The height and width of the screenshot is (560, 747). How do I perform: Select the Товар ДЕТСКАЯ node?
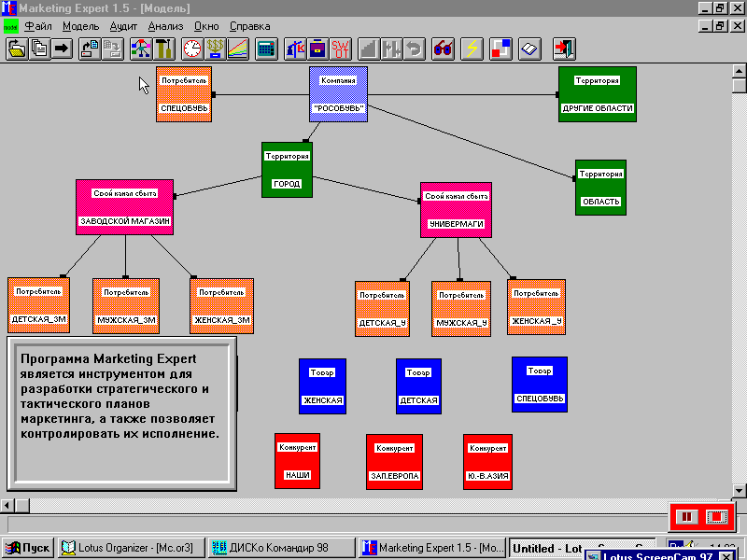[418, 386]
